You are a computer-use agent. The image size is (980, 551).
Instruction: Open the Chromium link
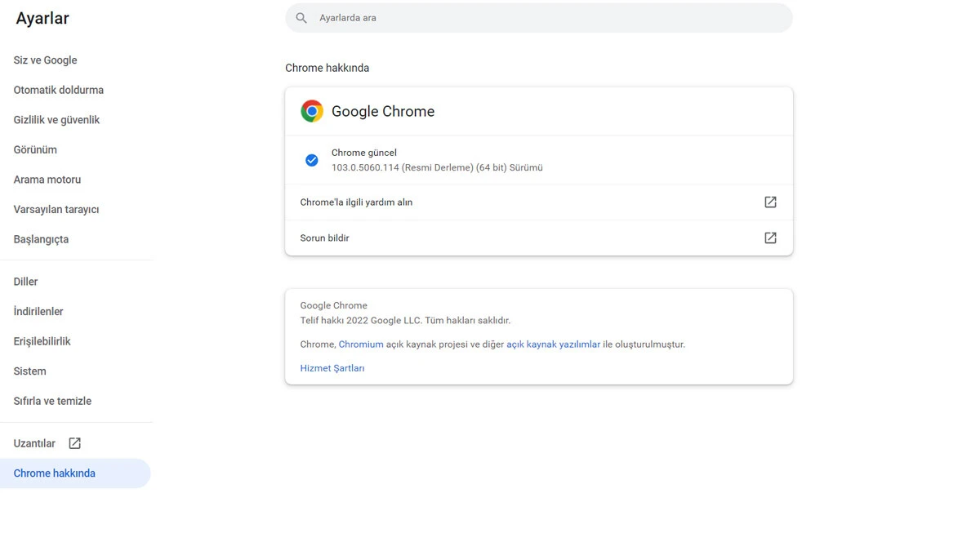(361, 344)
